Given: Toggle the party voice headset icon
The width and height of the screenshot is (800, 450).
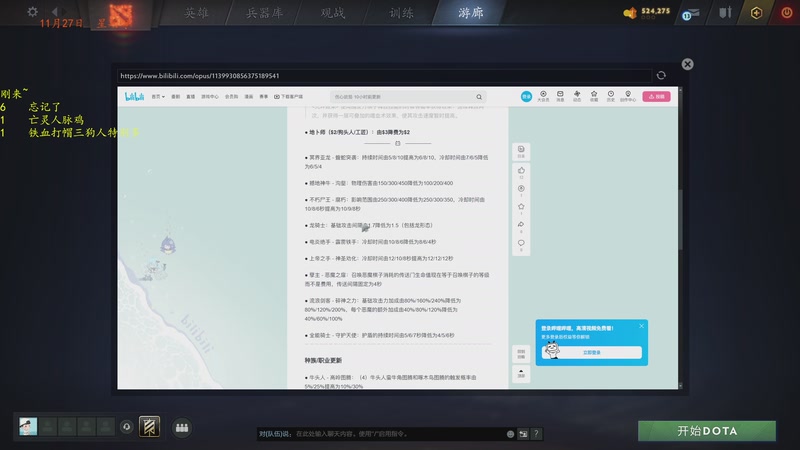Looking at the screenshot, I should [x=127, y=427].
